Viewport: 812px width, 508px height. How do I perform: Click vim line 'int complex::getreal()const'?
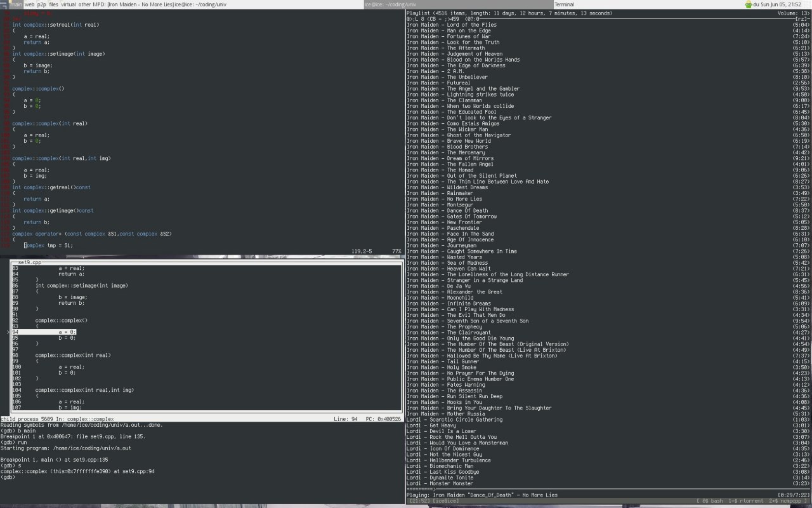(51, 187)
